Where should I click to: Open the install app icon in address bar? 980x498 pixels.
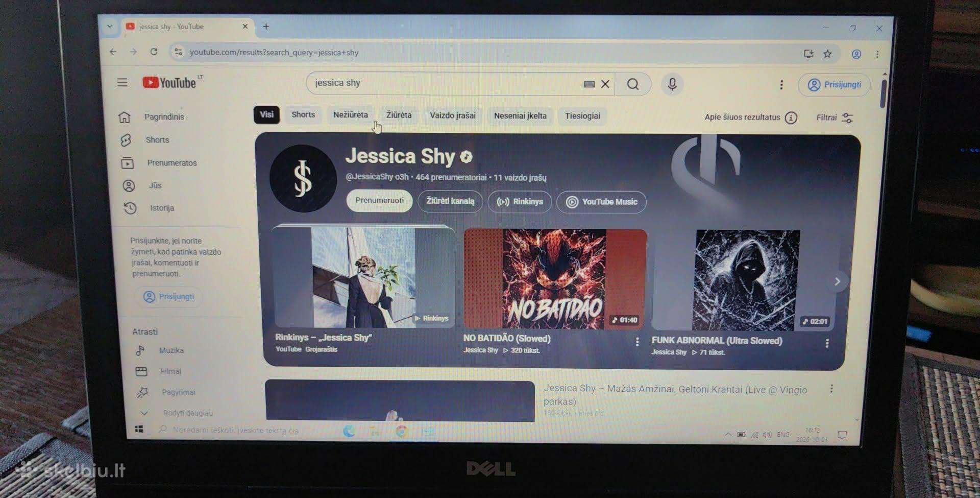coord(808,54)
